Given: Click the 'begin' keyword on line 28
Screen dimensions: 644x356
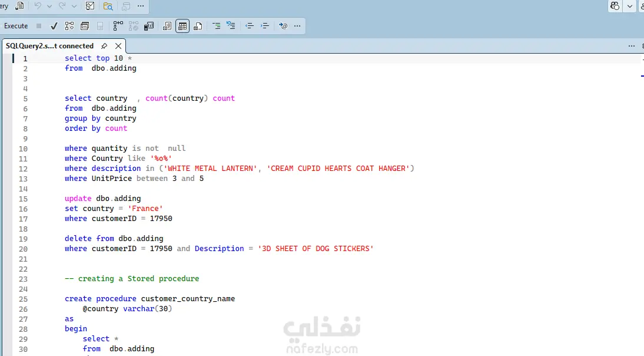Looking at the screenshot, I should point(76,329).
